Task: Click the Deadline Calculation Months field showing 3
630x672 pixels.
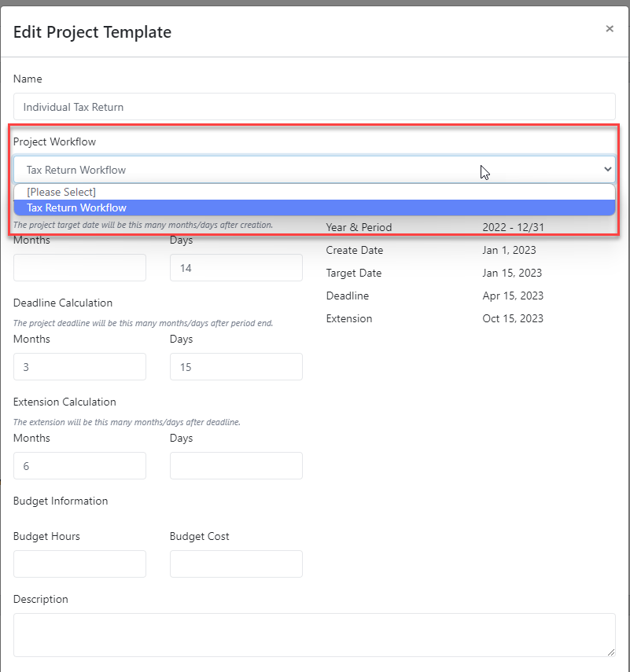Action: click(x=79, y=366)
